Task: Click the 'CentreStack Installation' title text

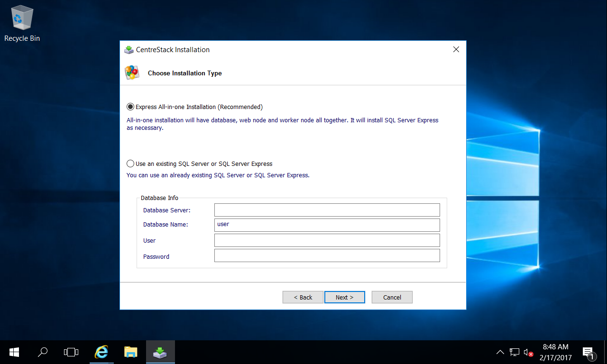Action: point(173,50)
